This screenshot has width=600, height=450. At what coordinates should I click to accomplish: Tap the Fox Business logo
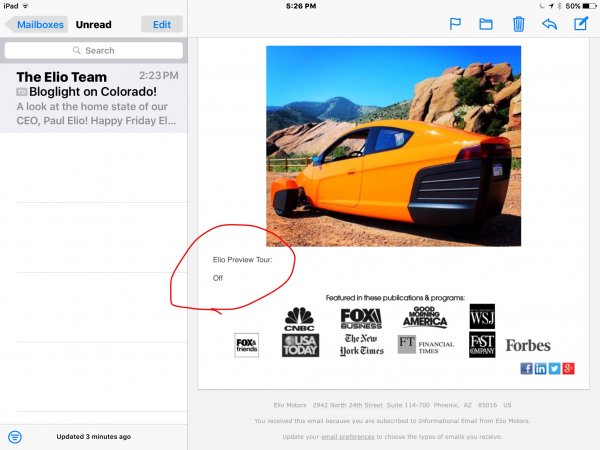pyautogui.click(x=361, y=318)
